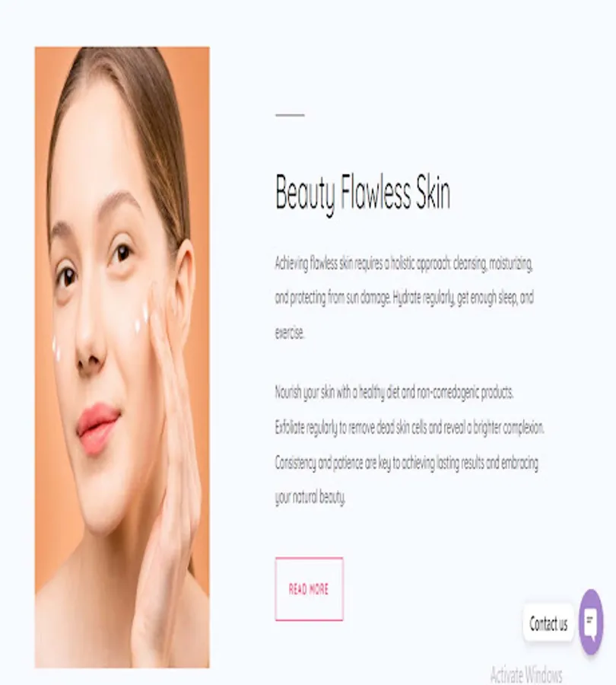Image resolution: width=616 pixels, height=685 pixels.
Task: Click the word Skin in the heading
Action: pos(433,192)
